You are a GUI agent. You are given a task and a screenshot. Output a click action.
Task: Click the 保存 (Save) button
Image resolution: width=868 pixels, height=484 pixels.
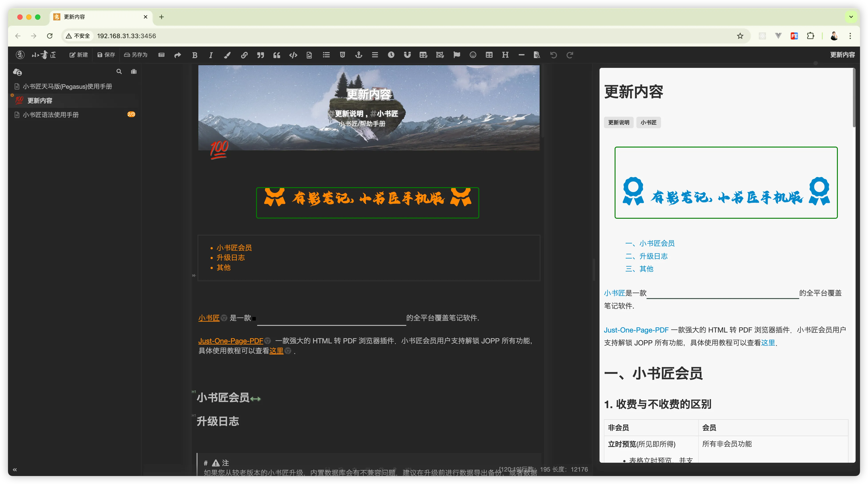click(x=106, y=55)
